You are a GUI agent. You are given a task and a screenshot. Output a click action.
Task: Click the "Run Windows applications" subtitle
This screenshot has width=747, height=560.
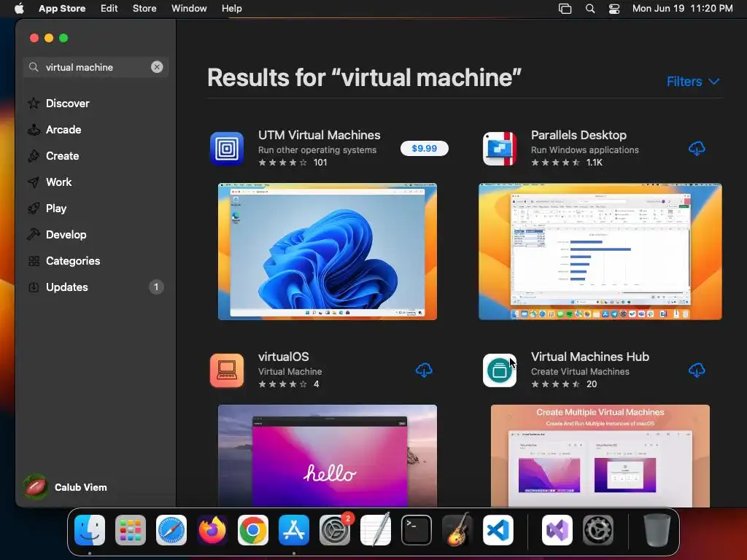(585, 150)
